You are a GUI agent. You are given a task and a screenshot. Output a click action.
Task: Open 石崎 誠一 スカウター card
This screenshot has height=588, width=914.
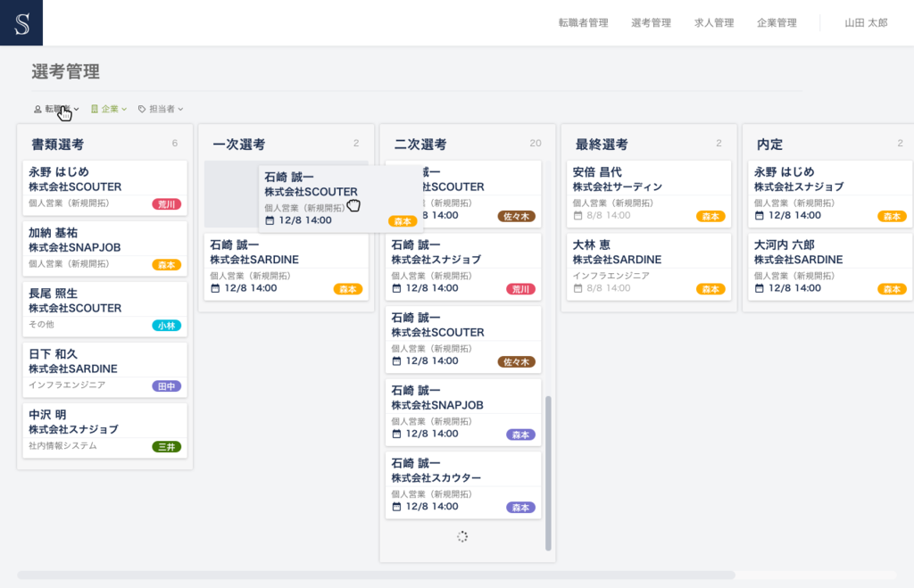click(463, 485)
